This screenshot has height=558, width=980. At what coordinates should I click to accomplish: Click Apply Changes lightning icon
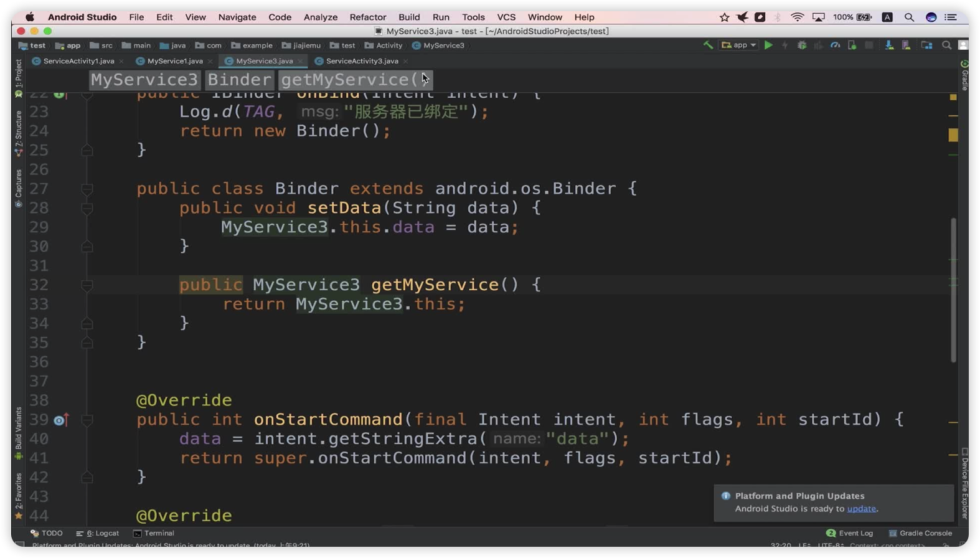[785, 45]
